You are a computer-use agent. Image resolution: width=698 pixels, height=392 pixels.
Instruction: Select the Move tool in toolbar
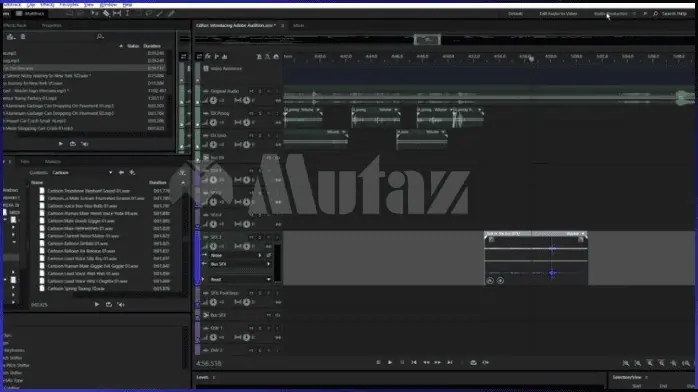[94, 13]
